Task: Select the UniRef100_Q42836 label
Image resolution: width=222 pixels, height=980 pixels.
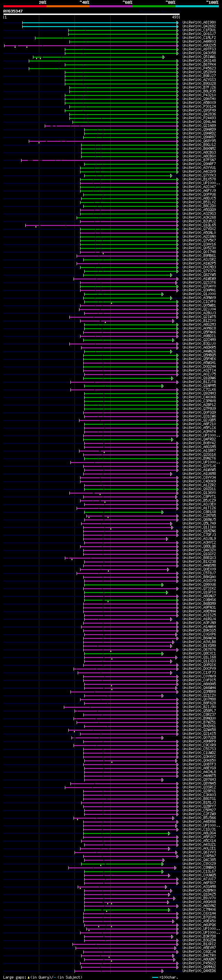Action: tap(199, 114)
